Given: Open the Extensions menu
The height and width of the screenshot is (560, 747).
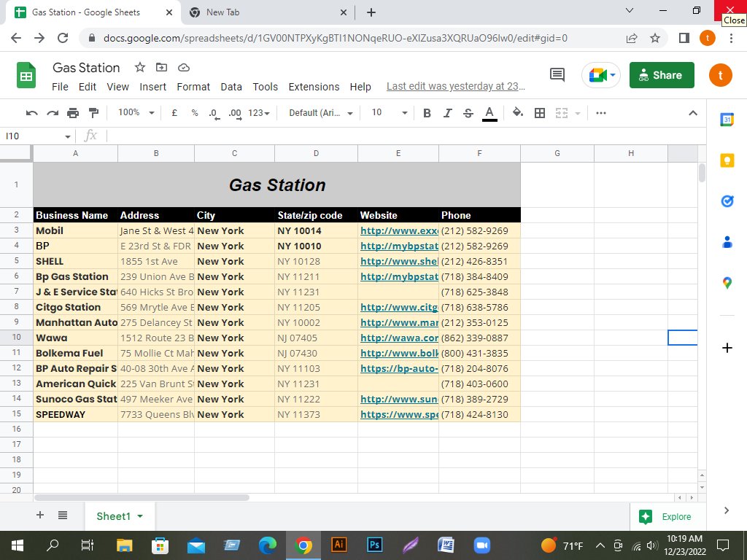Looking at the screenshot, I should (x=314, y=87).
